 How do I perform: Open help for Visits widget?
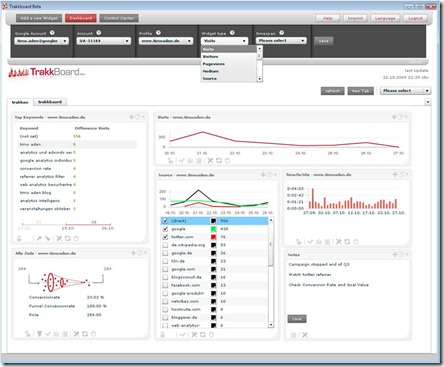click(400, 117)
